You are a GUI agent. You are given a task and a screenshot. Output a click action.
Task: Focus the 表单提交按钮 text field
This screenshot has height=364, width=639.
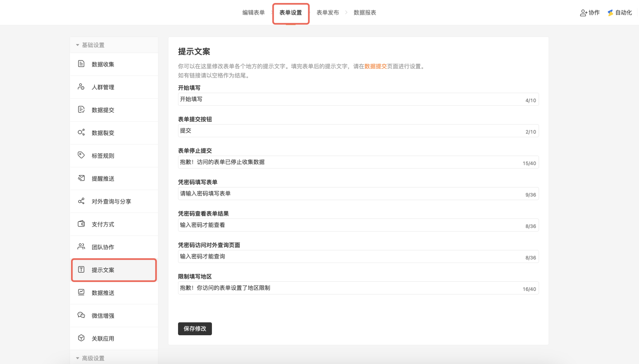[350, 131]
